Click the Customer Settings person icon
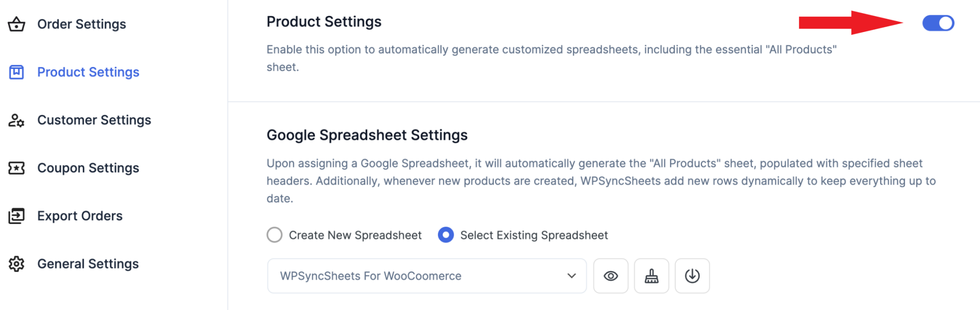This screenshot has height=310, width=980. click(17, 121)
